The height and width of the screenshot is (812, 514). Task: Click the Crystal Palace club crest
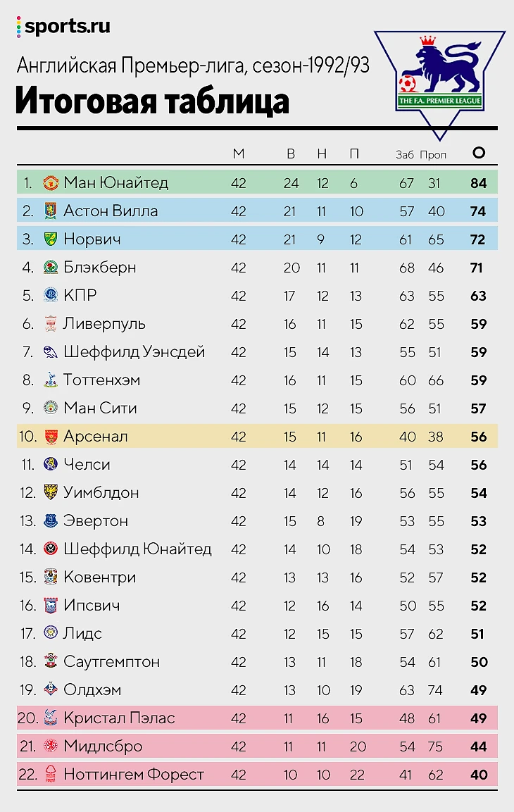[50, 718]
